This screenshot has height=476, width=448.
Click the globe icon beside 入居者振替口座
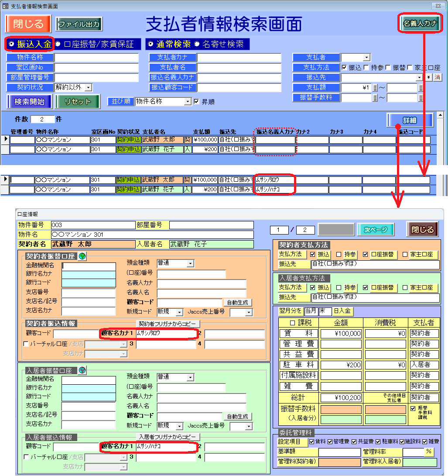[x=82, y=370]
